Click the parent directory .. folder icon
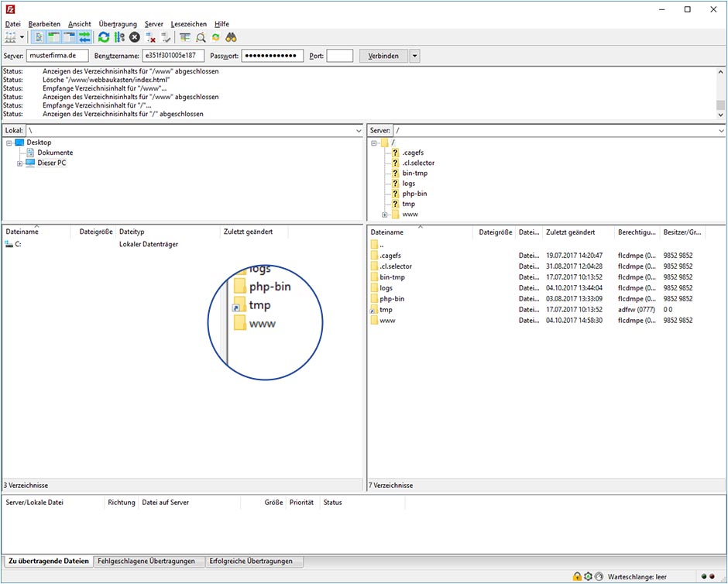Screen dimensions: 728x584 tap(375, 245)
